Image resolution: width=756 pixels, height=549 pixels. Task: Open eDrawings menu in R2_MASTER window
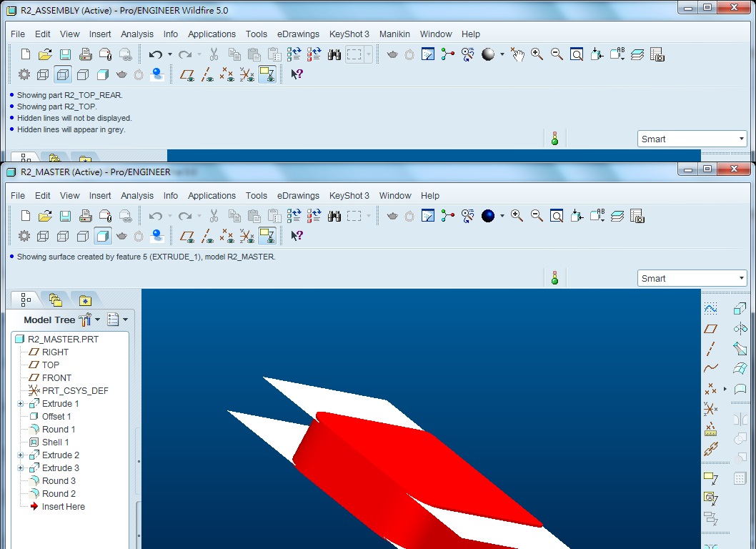click(x=298, y=196)
